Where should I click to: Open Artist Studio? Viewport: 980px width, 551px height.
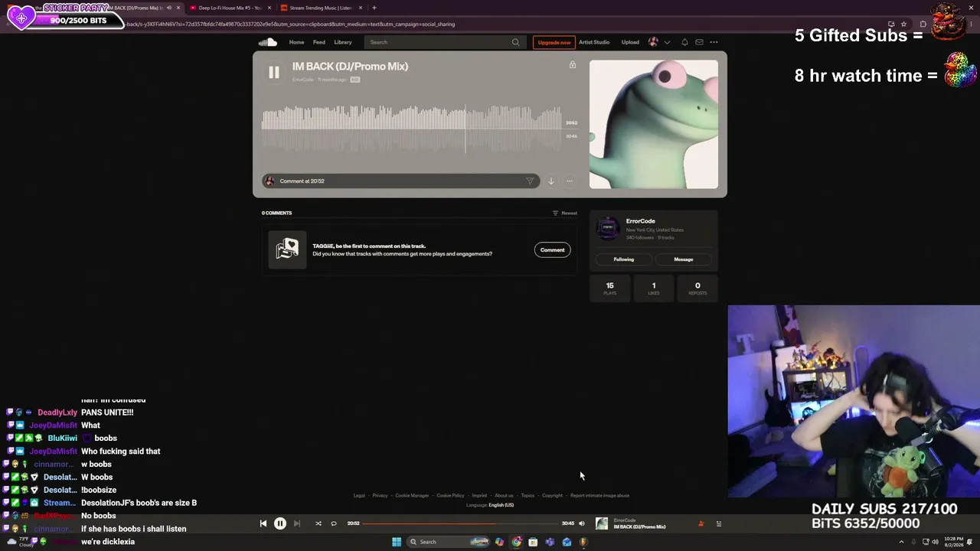click(594, 42)
